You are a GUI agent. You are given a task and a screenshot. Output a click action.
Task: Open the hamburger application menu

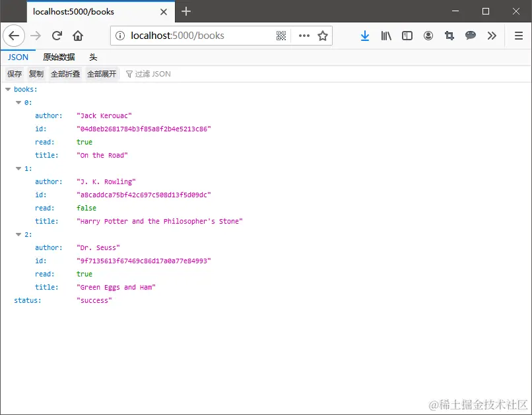click(519, 36)
